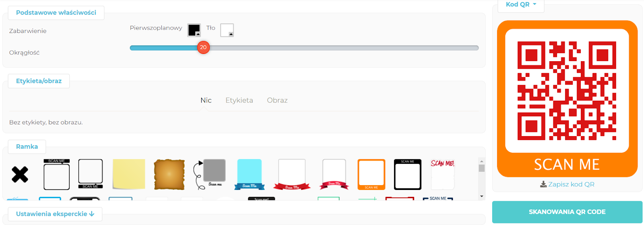Select gray frame with curly arrow
This screenshot has height=225, width=644.
click(x=209, y=174)
